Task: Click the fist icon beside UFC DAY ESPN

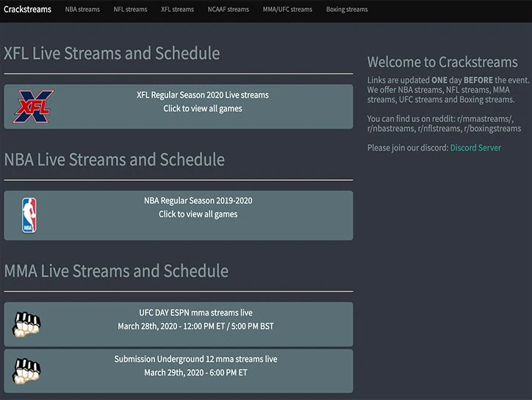Action: [x=26, y=324]
